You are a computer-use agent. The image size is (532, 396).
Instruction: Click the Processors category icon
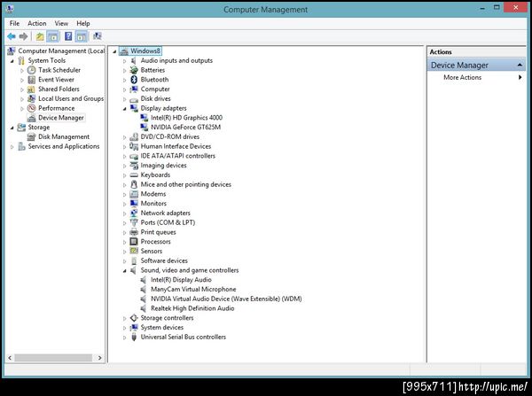point(134,241)
